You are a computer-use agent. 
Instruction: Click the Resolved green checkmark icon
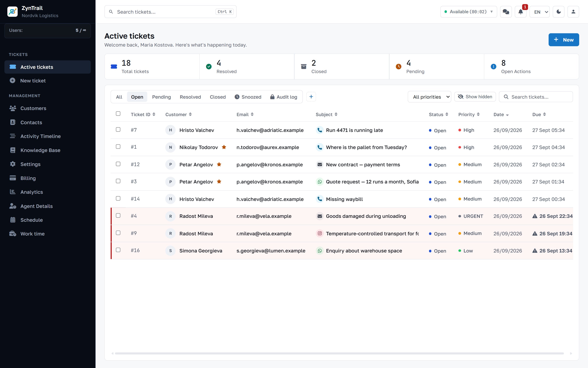pyautogui.click(x=209, y=66)
